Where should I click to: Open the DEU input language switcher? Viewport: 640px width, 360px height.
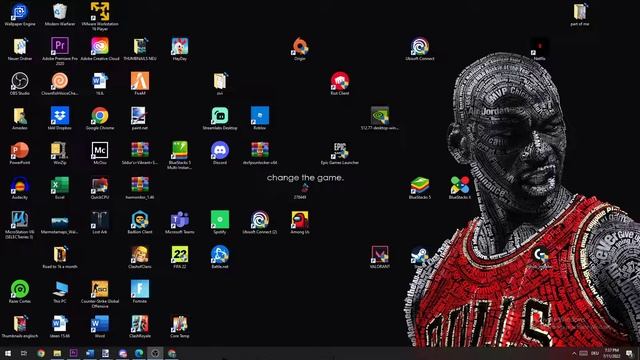[x=595, y=353]
